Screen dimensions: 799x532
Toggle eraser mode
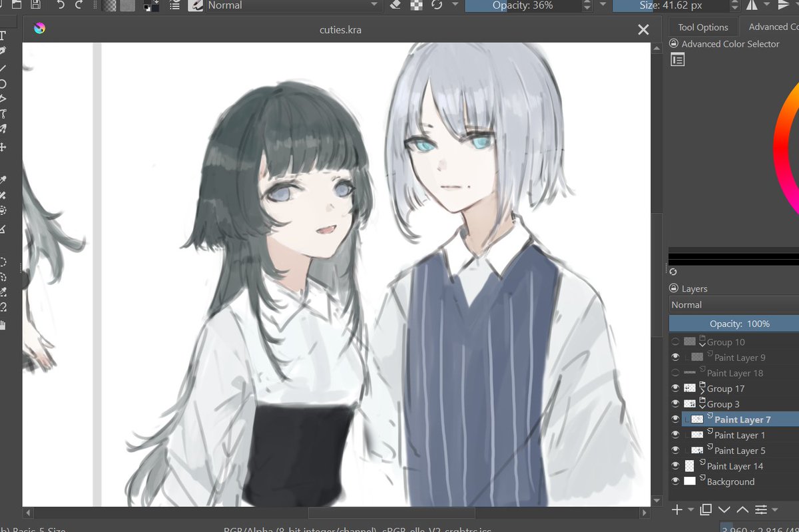395,5
